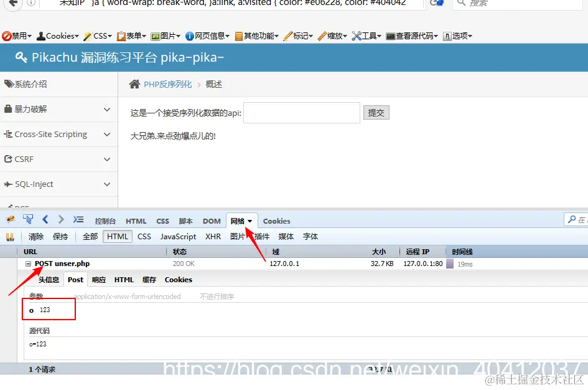
Task: Select the 全部 all requests filter
Action: point(90,237)
